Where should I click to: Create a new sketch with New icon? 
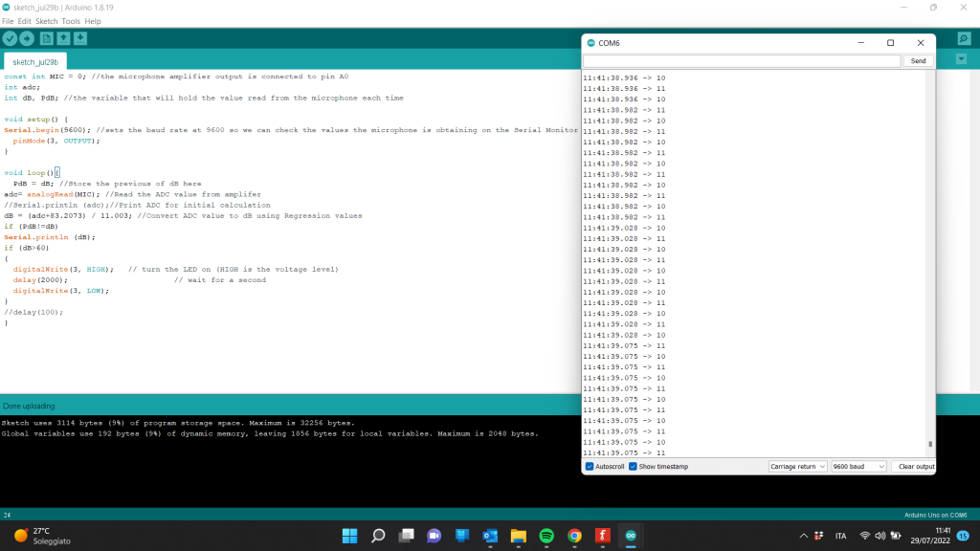tap(46, 38)
